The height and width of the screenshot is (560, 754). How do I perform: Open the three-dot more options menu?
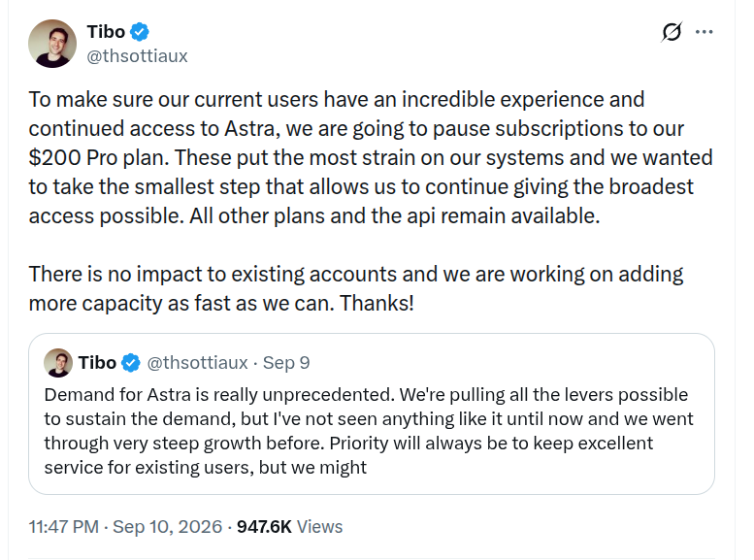click(704, 32)
